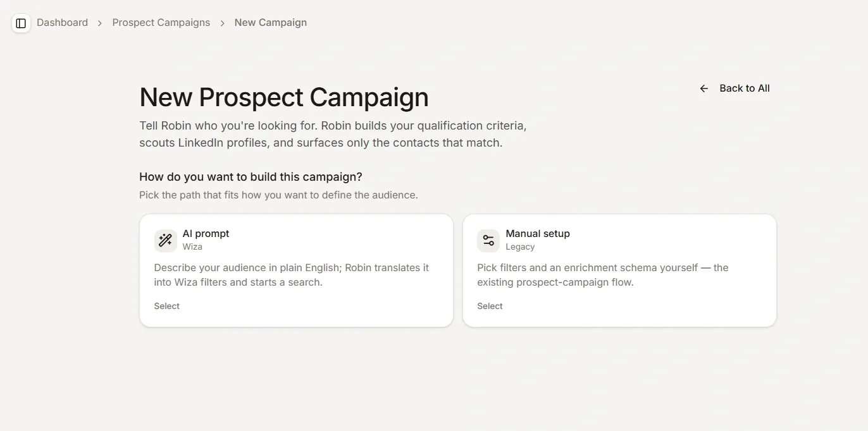Toggle the sidebar panel icon

click(21, 23)
